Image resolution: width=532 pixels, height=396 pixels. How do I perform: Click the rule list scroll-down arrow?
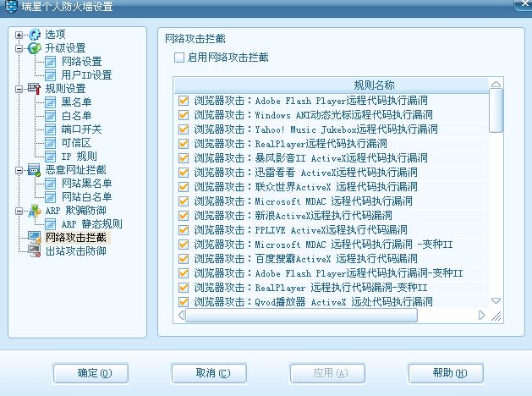[496, 300]
